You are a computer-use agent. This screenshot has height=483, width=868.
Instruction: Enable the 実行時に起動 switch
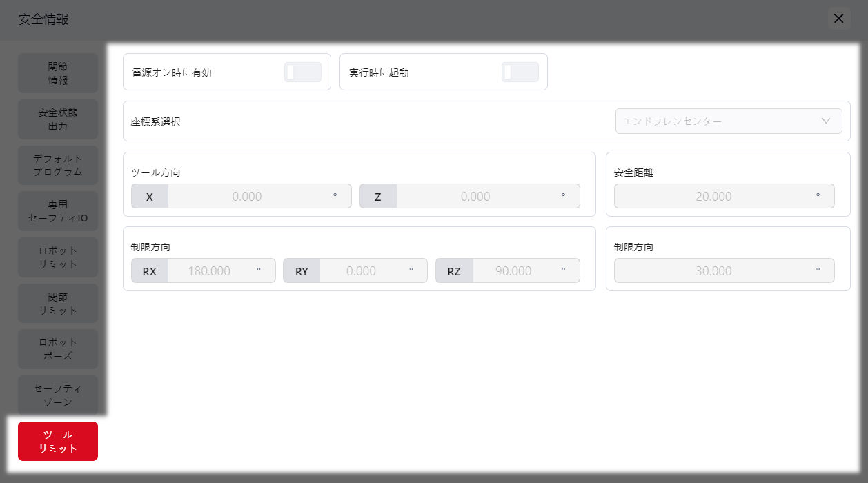click(x=520, y=72)
